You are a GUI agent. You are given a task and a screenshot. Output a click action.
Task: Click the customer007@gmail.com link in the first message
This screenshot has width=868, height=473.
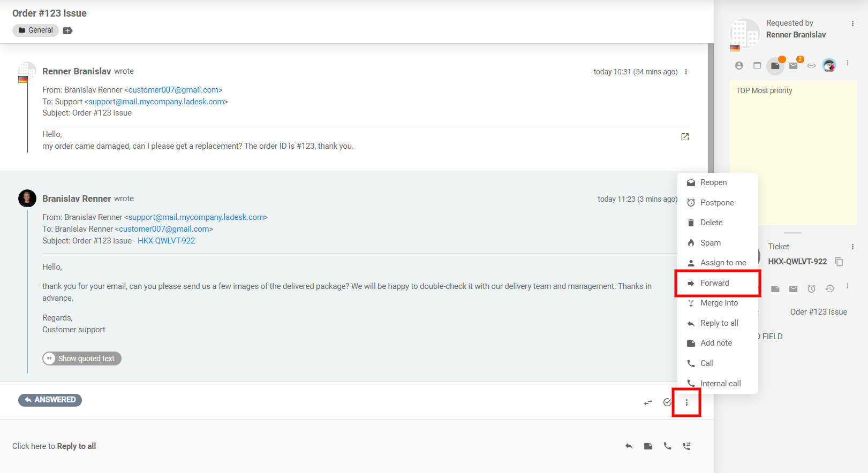(173, 90)
